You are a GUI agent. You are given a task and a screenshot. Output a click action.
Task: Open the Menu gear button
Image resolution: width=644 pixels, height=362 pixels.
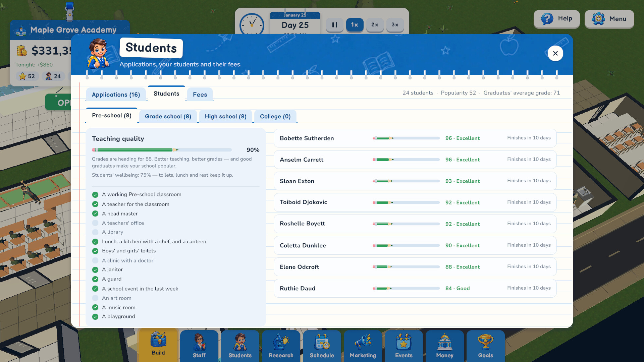coord(609,19)
